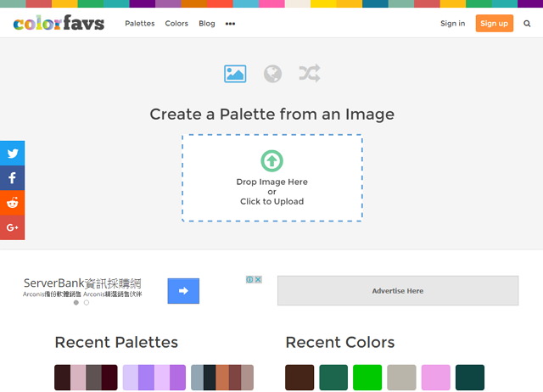Expand the three-dots more menu
Screen dimensions: 543x392
230,24
